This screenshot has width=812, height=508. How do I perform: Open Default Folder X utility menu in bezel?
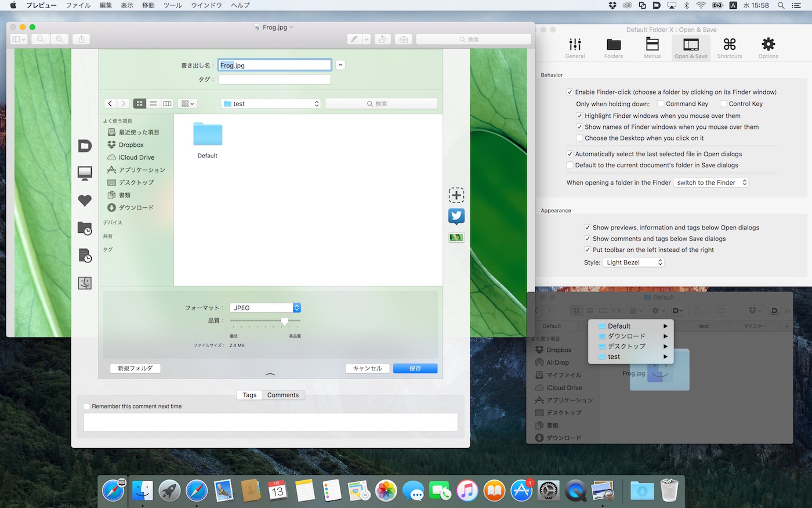pos(85,146)
